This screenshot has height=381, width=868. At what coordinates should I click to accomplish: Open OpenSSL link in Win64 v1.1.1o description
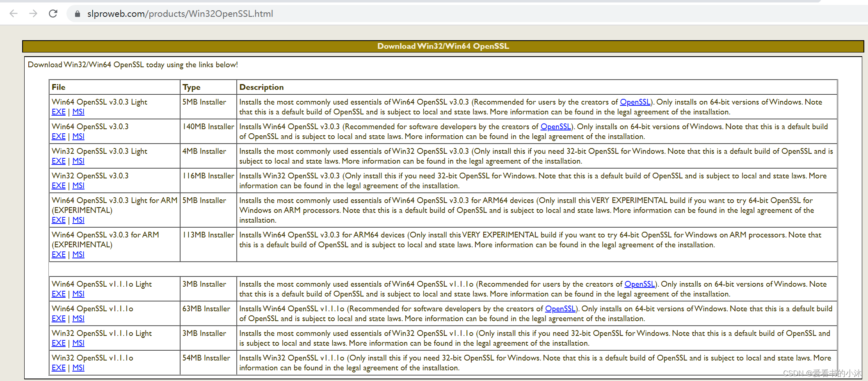[560, 309]
